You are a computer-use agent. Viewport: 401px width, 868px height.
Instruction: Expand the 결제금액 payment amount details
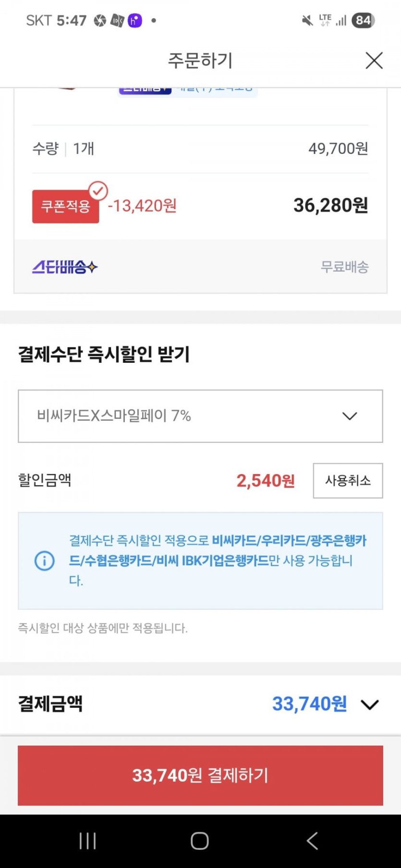pyautogui.click(x=370, y=704)
